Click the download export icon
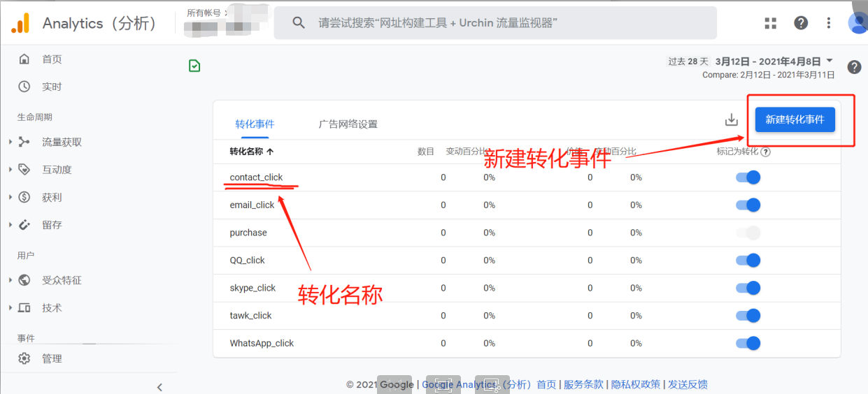The width and height of the screenshot is (868, 394). [731, 120]
